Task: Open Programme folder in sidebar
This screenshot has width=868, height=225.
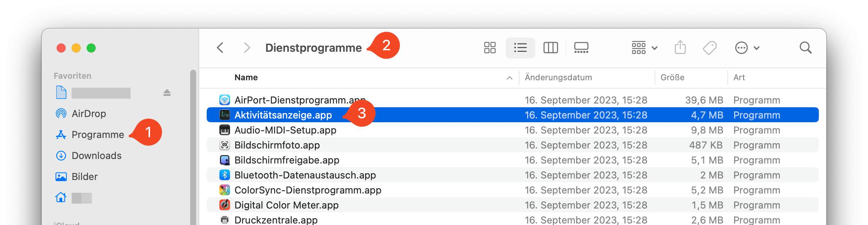Action: point(98,135)
